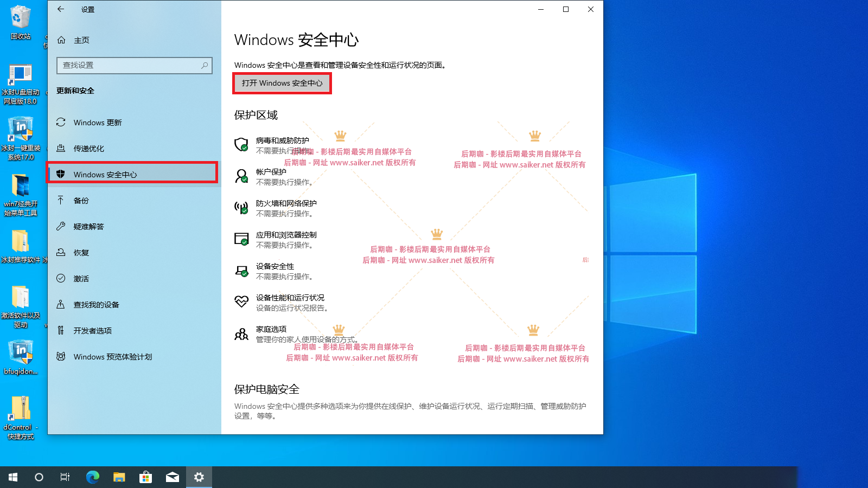
Task: Launch Microsoft Edge from the taskbar
Action: 93,477
